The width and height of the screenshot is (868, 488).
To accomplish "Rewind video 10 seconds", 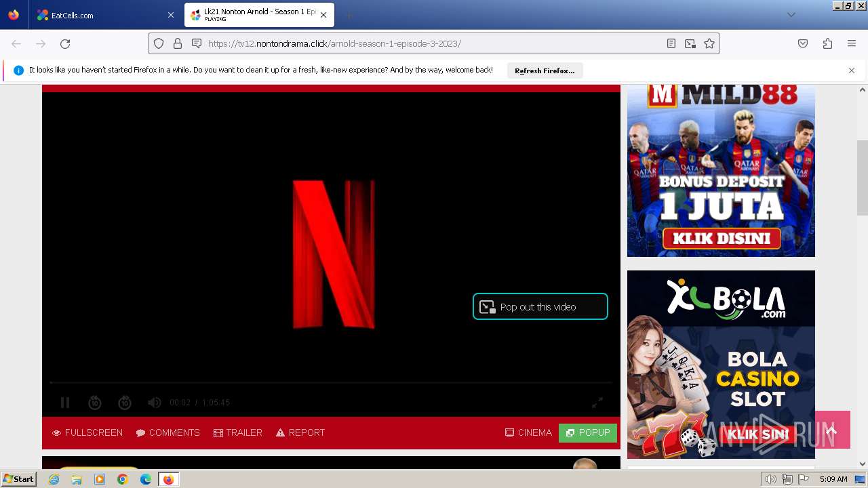I will point(95,403).
